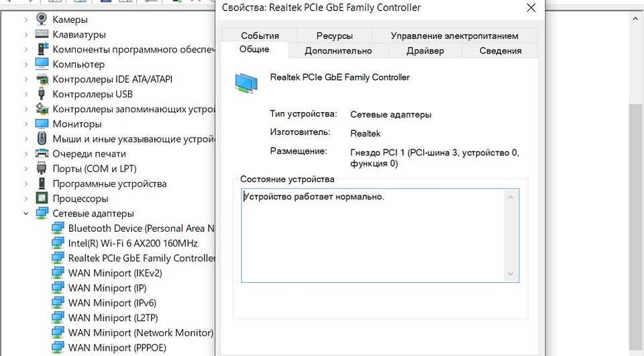The image size is (644, 356).
Task: Select the Контроллеры USB plug icon
Action: pos(42,94)
